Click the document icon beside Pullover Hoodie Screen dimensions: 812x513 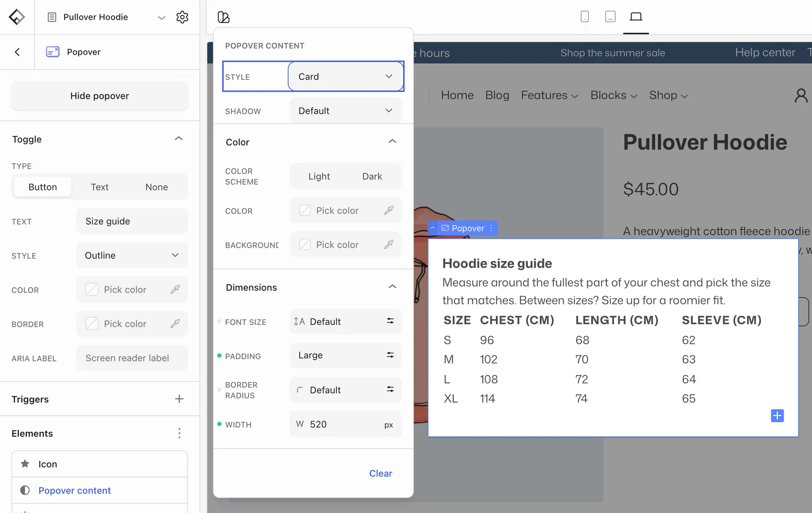point(52,17)
